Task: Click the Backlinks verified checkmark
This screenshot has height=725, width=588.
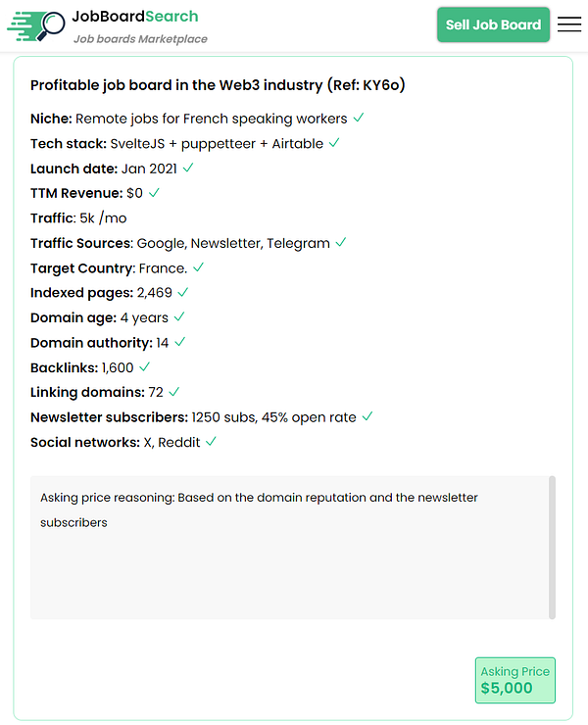Action: pos(145,366)
